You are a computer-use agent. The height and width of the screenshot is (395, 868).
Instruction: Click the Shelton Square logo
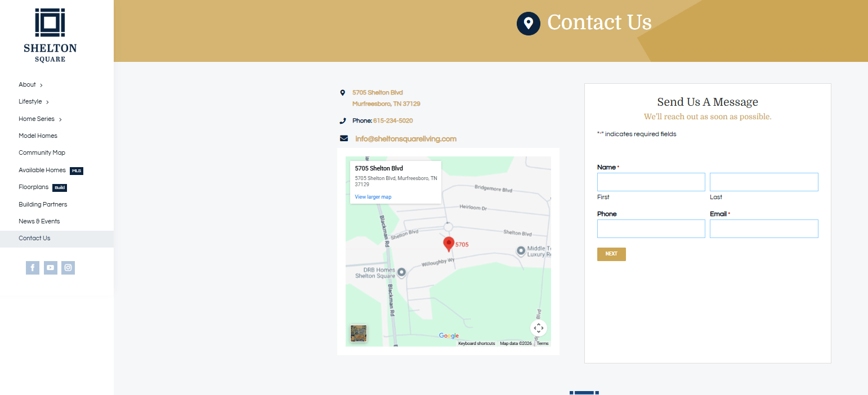[x=50, y=34]
